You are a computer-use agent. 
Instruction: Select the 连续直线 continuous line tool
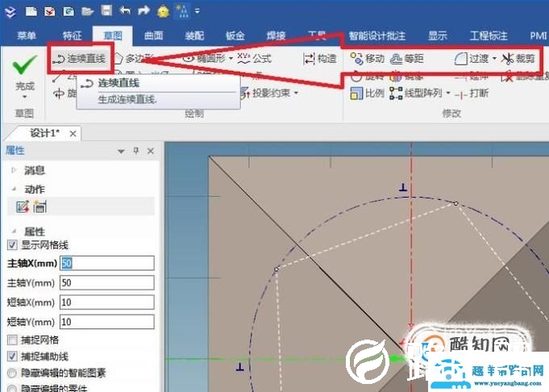[80, 59]
